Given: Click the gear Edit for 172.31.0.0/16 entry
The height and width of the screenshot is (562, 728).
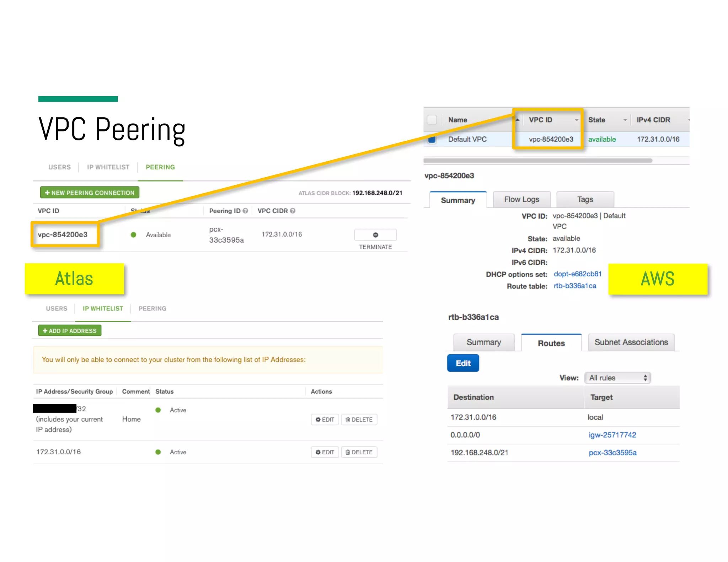Looking at the screenshot, I should click(325, 452).
